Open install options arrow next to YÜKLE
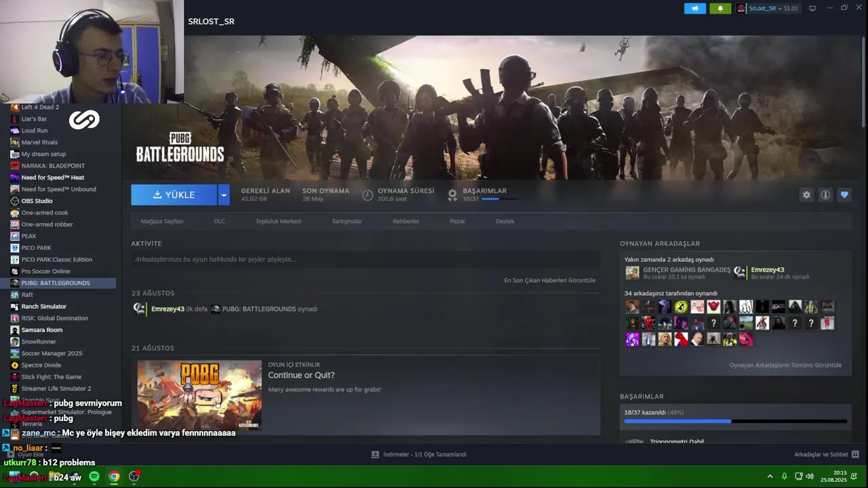868x488 pixels. (x=224, y=195)
